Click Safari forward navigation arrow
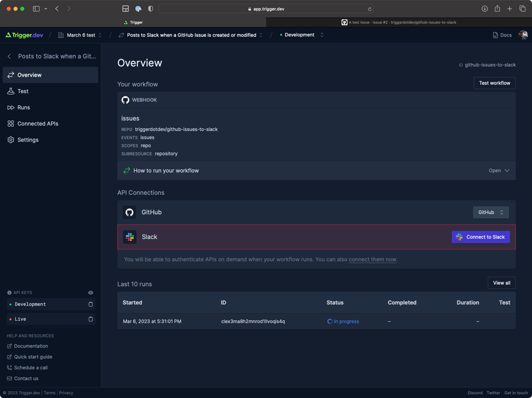The width and height of the screenshot is (532, 398). click(x=68, y=9)
